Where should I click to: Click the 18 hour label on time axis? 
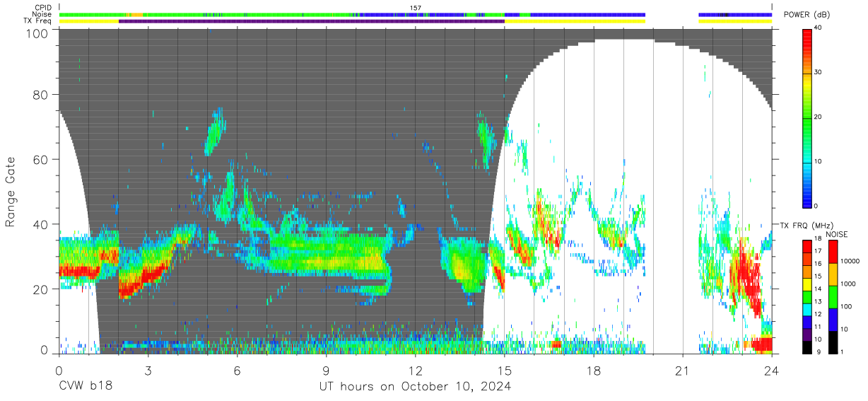click(x=594, y=370)
